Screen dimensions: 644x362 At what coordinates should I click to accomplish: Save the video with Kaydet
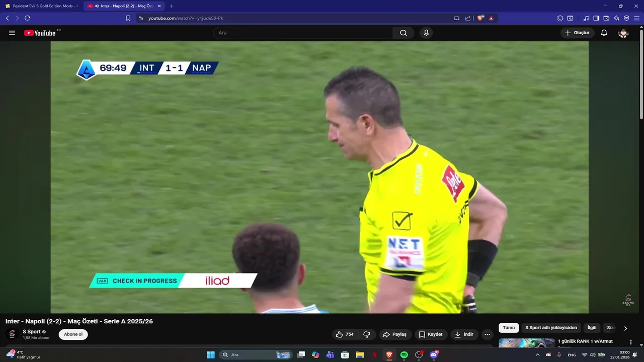click(431, 334)
